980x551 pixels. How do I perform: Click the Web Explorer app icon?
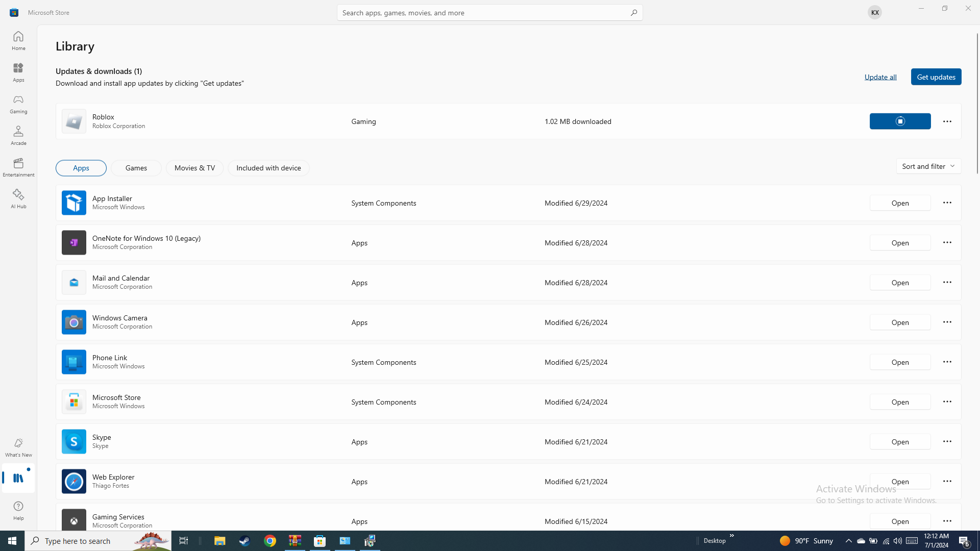[x=74, y=481]
